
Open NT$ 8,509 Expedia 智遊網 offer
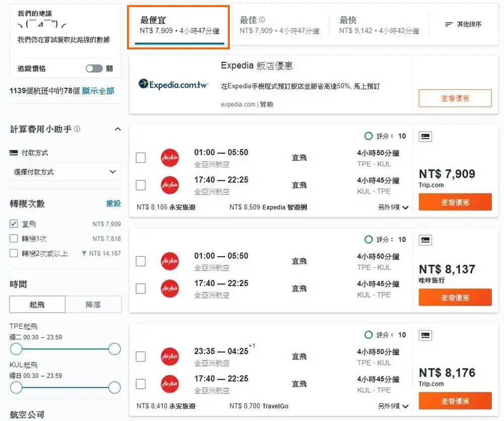tap(268, 207)
